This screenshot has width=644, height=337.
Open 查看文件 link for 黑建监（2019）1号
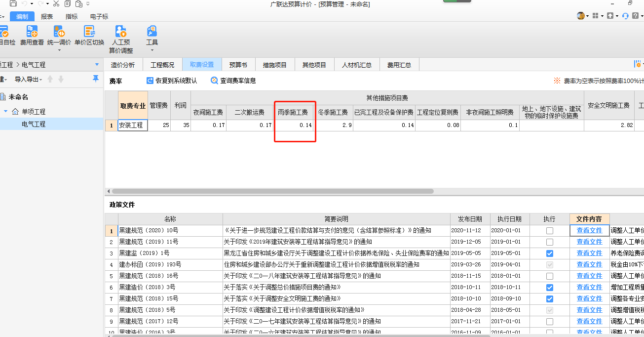pyautogui.click(x=590, y=253)
